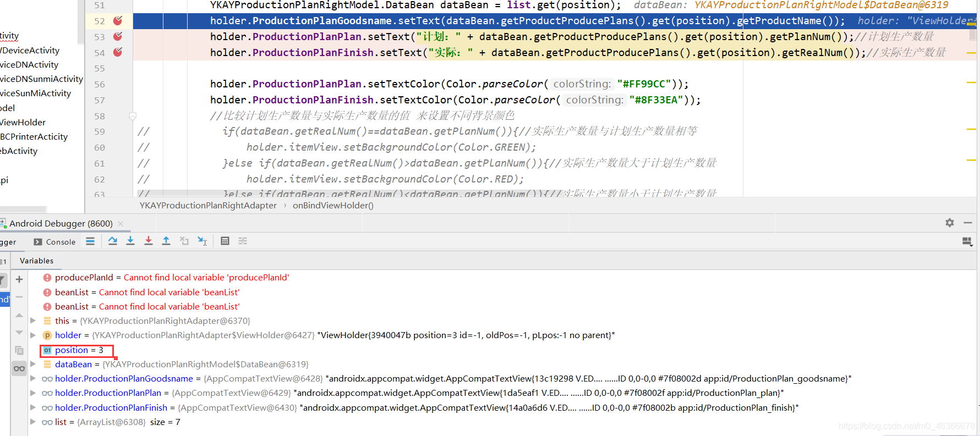The image size is (980, 436).
Task: Expand the holder variable node
Action: (33, 335)
